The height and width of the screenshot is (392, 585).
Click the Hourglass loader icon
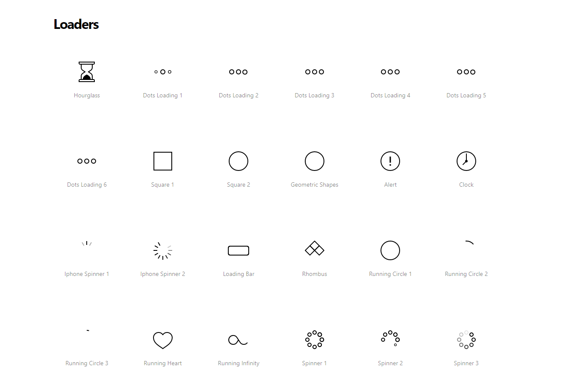[87, 72]
